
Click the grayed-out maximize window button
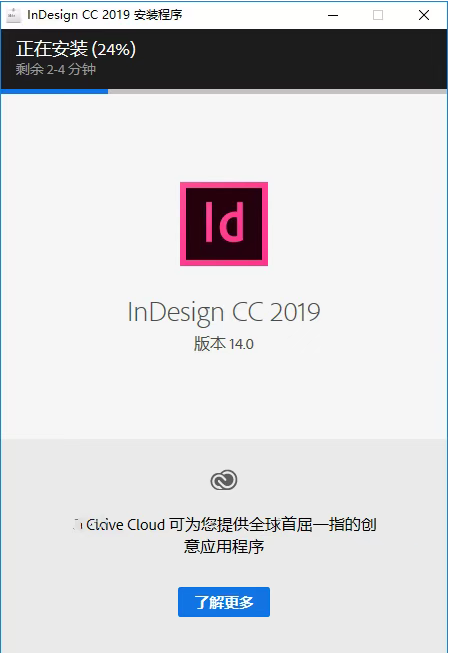point(378,15)
